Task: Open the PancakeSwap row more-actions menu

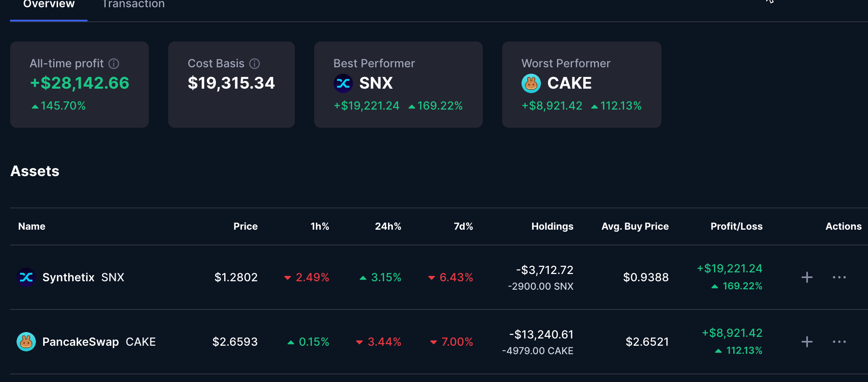Action: point(839,342)
